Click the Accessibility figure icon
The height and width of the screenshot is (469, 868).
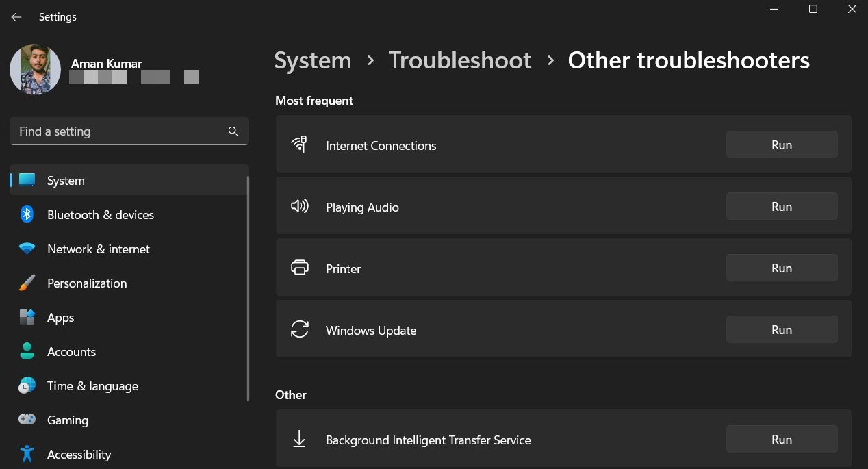click(x=27, y=454)
